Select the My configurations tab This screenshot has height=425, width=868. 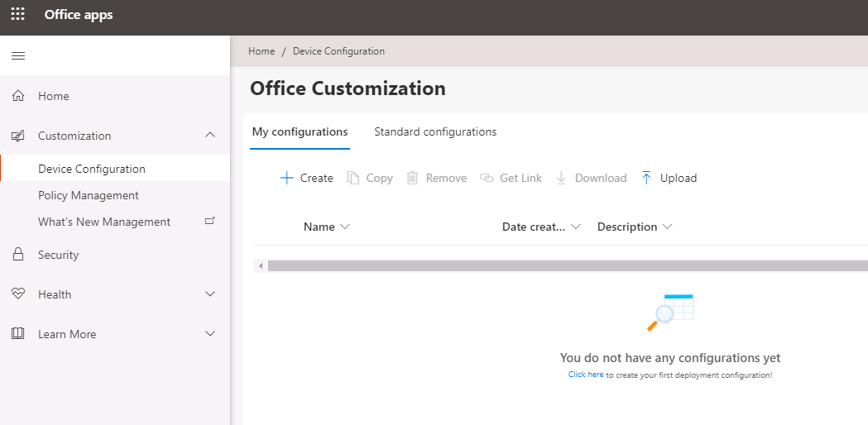click(x=300, y=131)
